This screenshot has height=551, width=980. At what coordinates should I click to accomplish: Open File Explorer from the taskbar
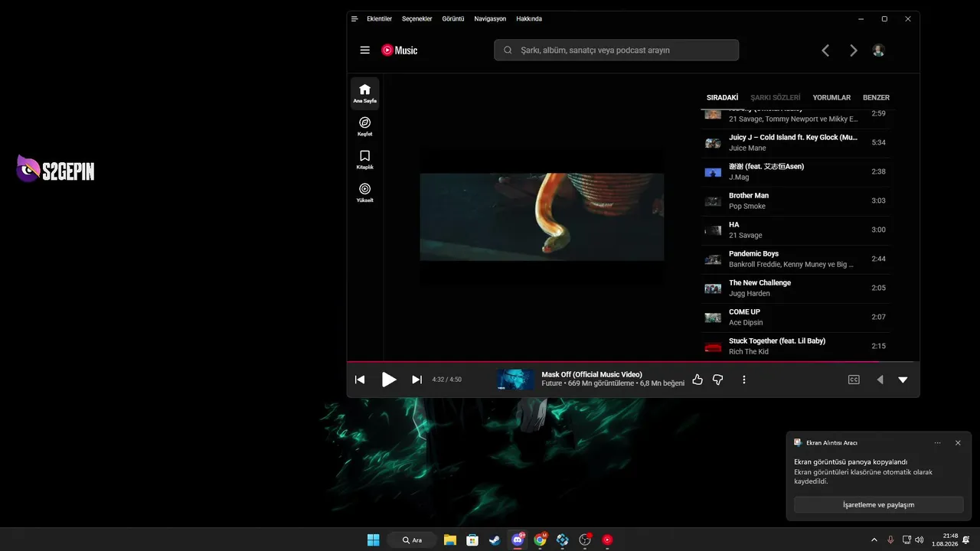[450, 540]
